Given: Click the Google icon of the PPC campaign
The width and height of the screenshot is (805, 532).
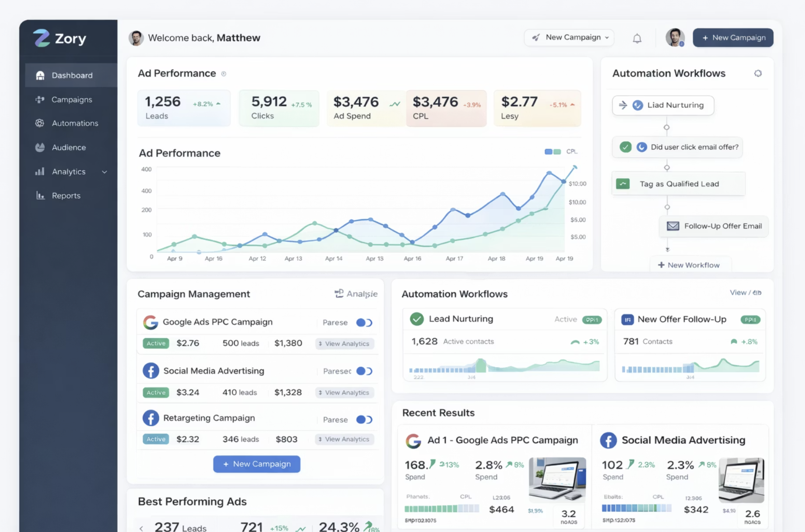Looking at the screenshot, I should [151, 322].
